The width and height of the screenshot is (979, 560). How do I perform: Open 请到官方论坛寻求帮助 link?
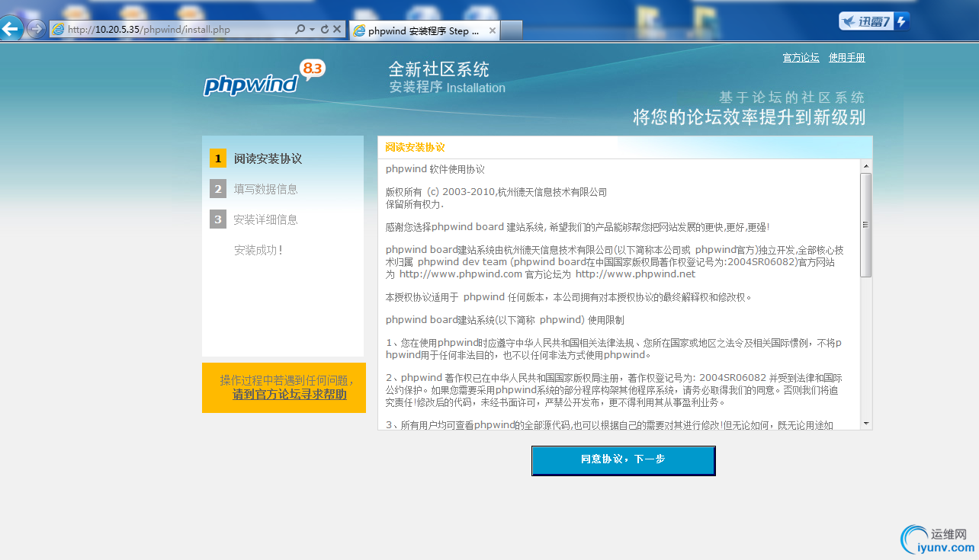click(290, 395)
